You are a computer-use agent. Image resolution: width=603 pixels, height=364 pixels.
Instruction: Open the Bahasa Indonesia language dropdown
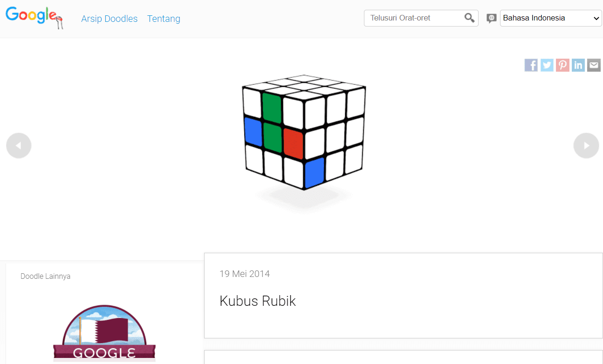(x=550, y=18)
